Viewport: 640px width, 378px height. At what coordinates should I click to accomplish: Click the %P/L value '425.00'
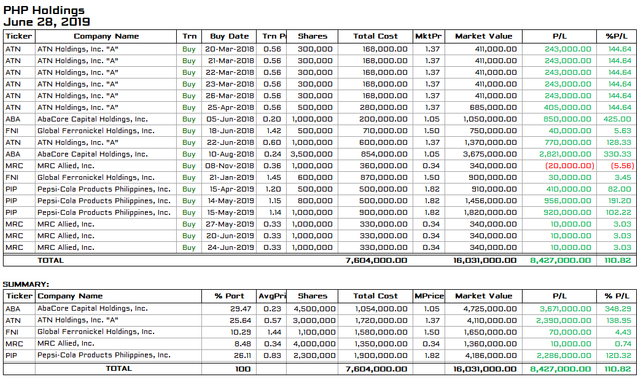point(617,119)
